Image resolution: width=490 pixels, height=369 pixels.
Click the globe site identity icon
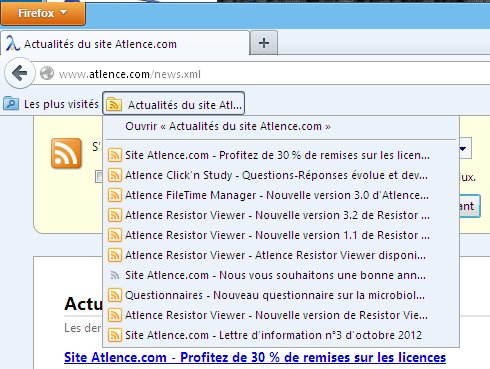pyautogui.click(x=47, y=73)
